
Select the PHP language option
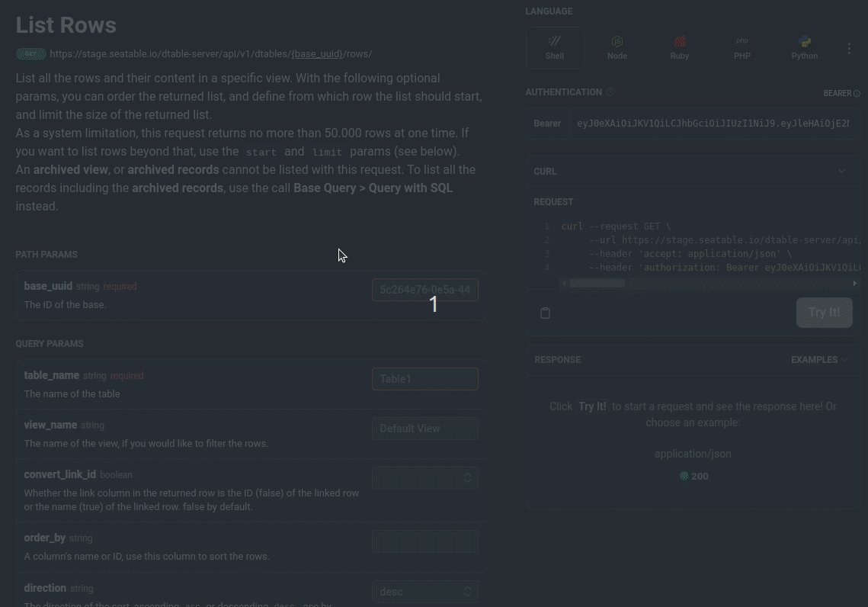(741, 48)
